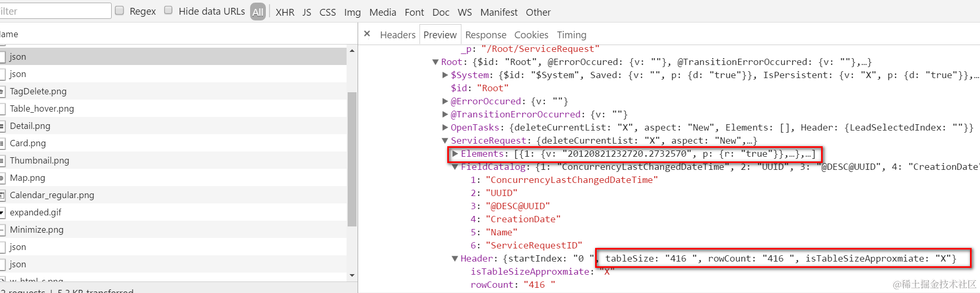Click the 5: "Name" entry
Viewport: 980px width, 293px height.
[x=494, y=232]
